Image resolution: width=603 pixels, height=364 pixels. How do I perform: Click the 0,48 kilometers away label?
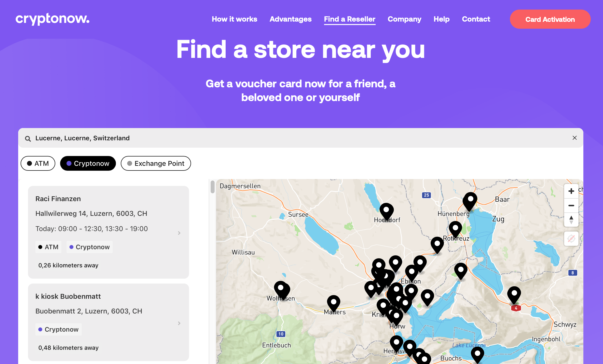69,348
